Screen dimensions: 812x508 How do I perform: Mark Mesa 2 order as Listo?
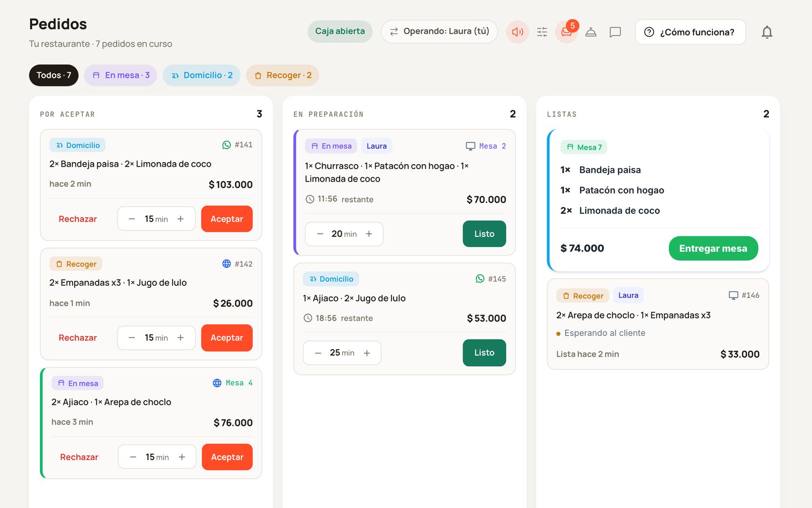click(x=484, y=234)
